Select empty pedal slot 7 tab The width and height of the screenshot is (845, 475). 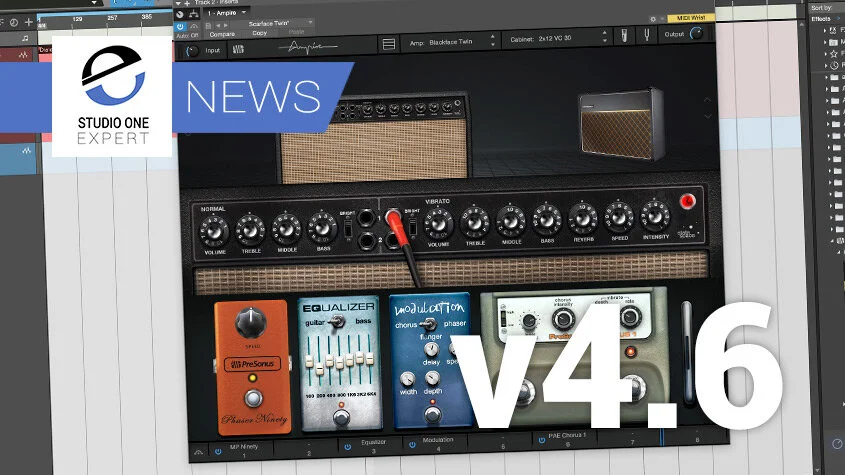632,438
